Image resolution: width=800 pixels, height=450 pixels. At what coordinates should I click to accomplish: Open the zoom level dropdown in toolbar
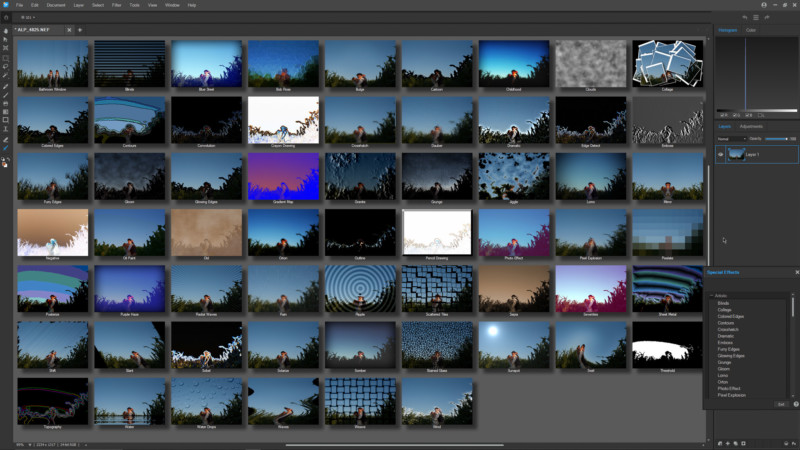28,17
